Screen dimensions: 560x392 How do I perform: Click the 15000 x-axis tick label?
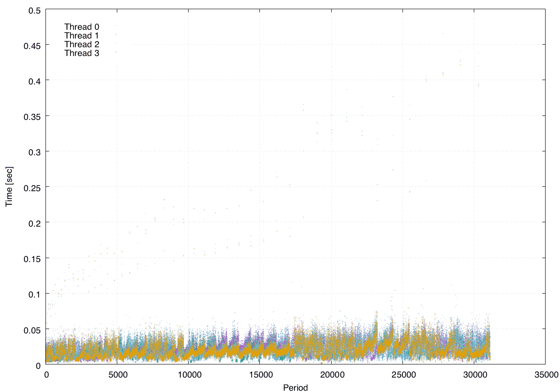pyautogui.click(x=260, y=374)
